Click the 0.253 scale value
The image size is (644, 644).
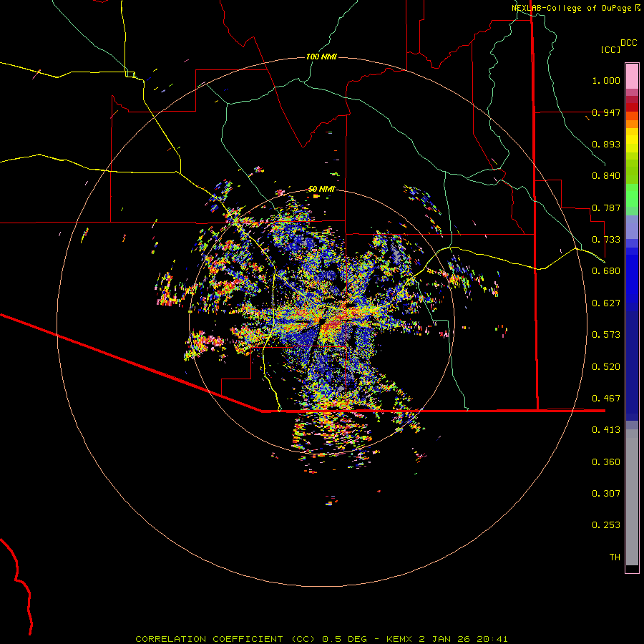point(606,525)
